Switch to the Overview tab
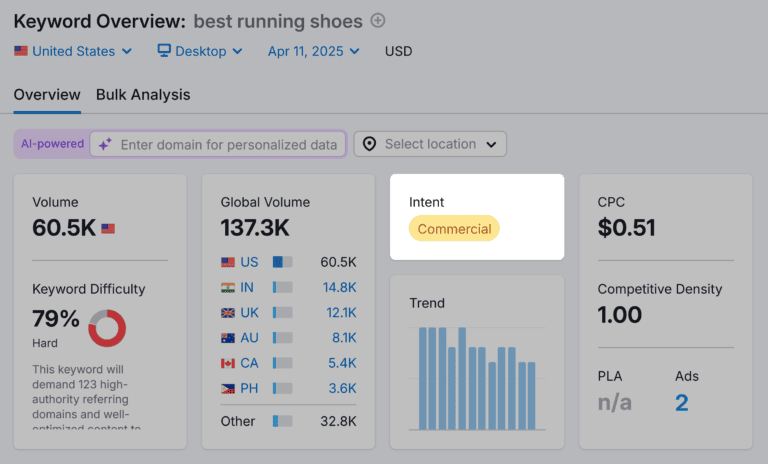768x464 pixels. [47, 95]
